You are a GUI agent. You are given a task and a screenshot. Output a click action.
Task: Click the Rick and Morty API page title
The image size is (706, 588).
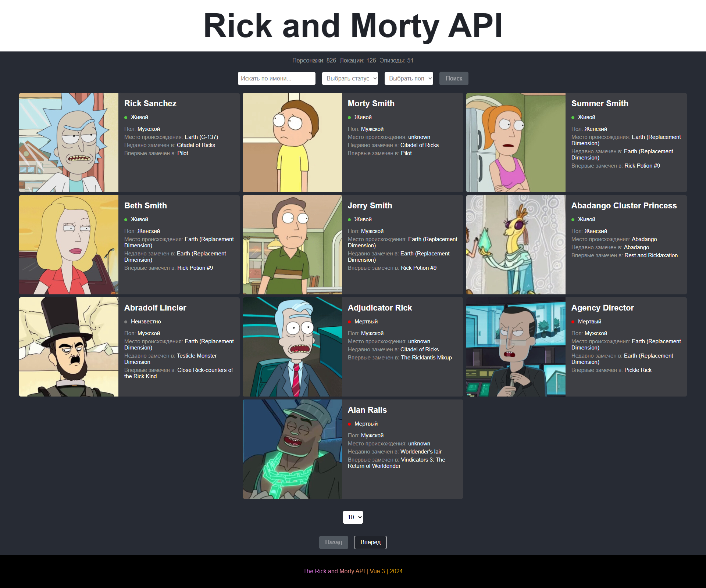[x=353, y=26]
